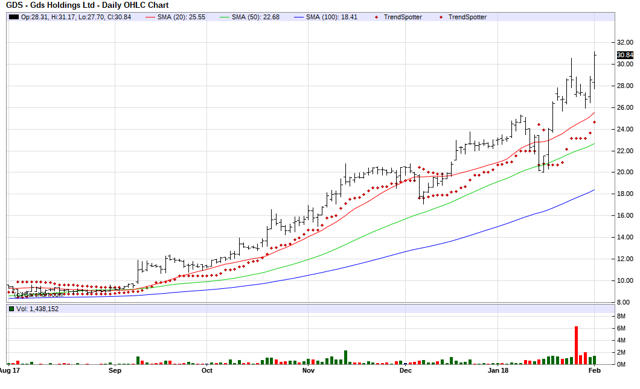640x389 pixels.
Task: Click the 26.00 price axis label
Action: (x=625, y=107)
